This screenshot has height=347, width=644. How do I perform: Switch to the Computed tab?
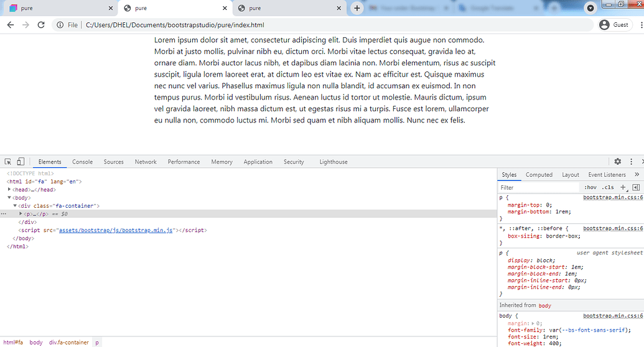point(539,175)
